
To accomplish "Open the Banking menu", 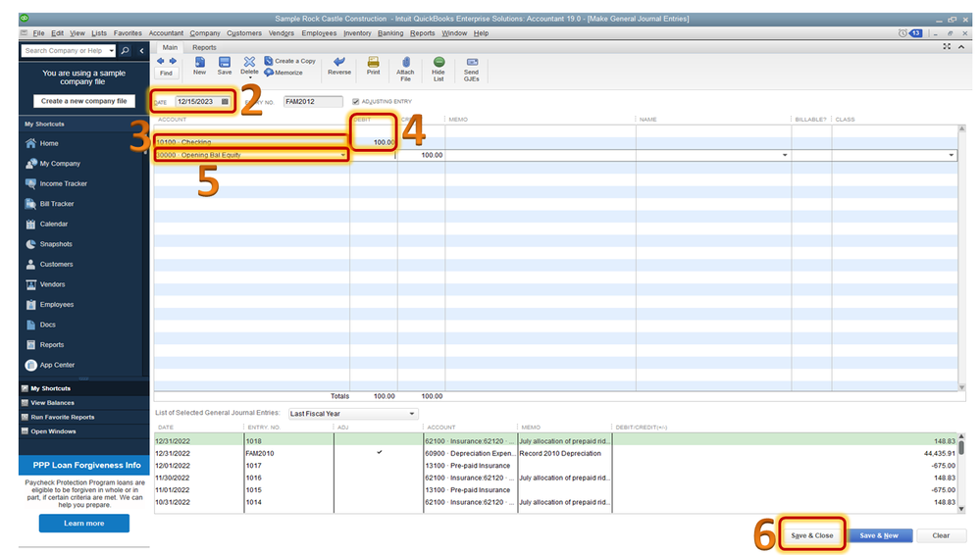I will click(390, 33).
